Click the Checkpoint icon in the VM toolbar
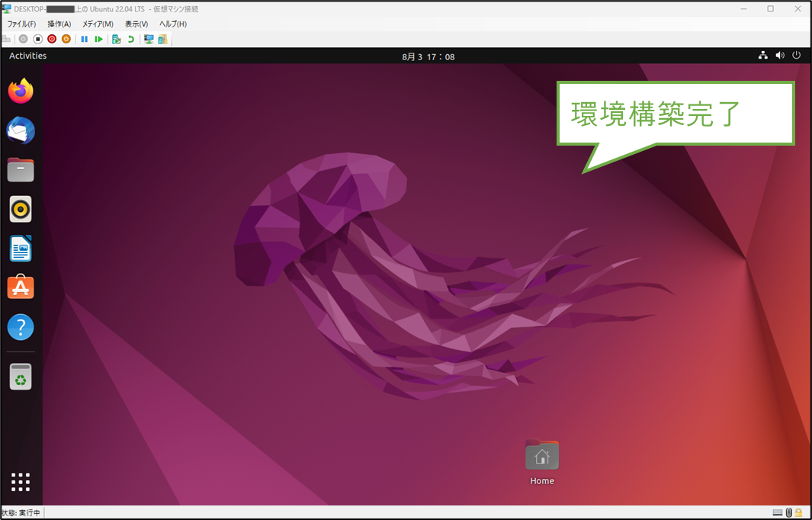 (x=116, y=39)
